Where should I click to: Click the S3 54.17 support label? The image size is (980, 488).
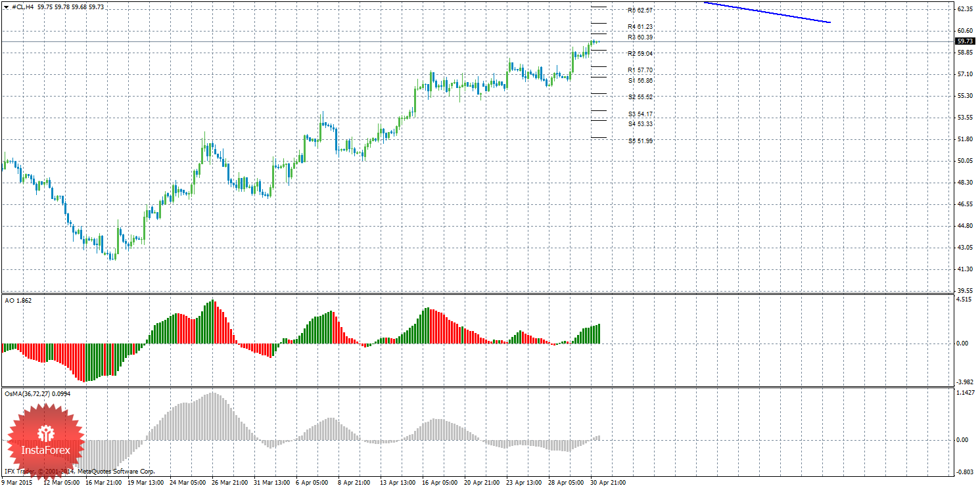click(x=640, y=114)
